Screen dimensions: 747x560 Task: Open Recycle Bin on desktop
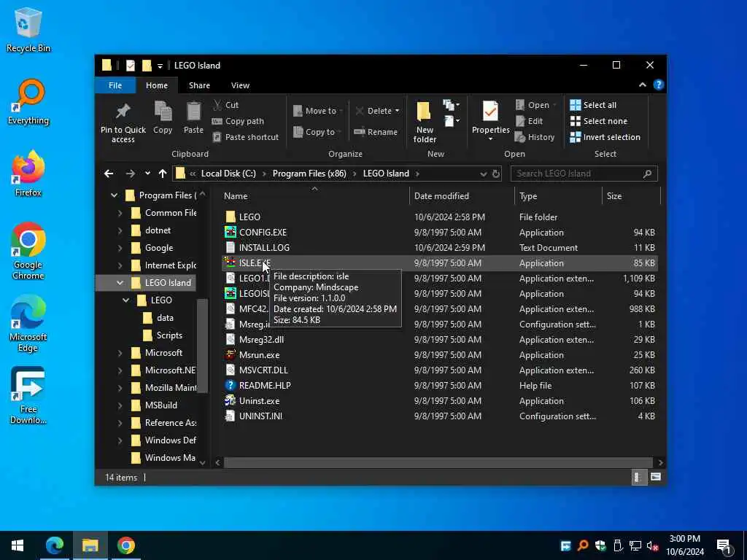(28, 29)
